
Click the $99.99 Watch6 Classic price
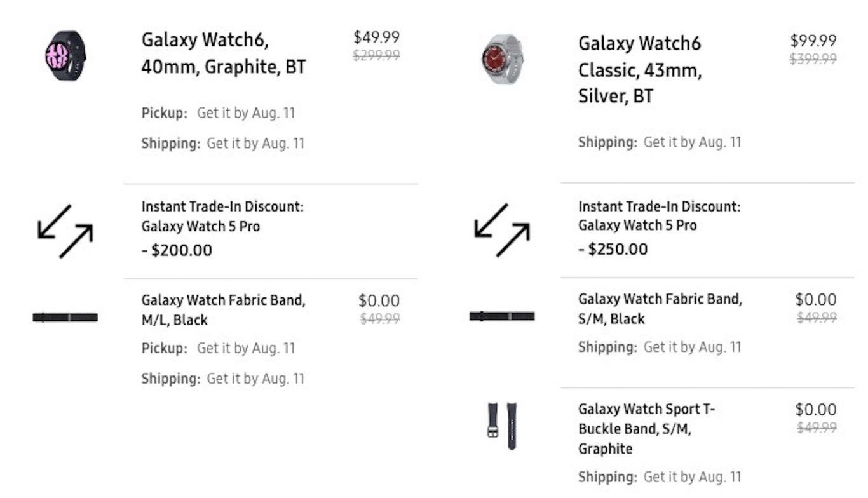813,41
